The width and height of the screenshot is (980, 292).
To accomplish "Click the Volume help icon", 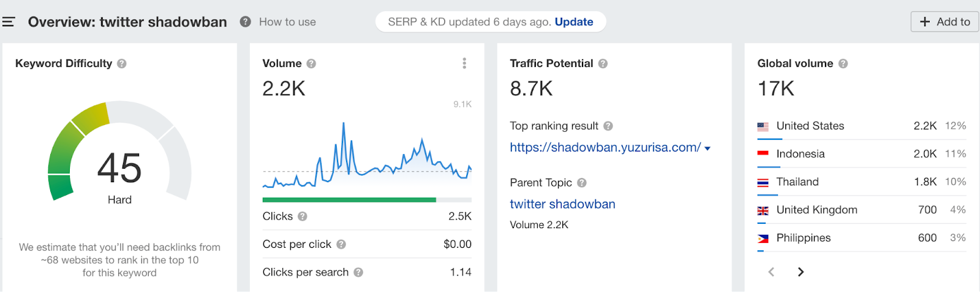I will [x=311, y=63].
